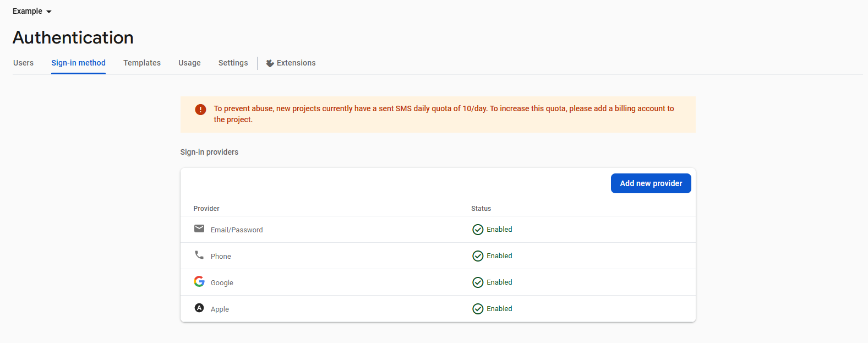Screen dimensions: 868x343
Task: Click the Phone provider handset icon
Action: pyautogui.click(x=199, y=255)
